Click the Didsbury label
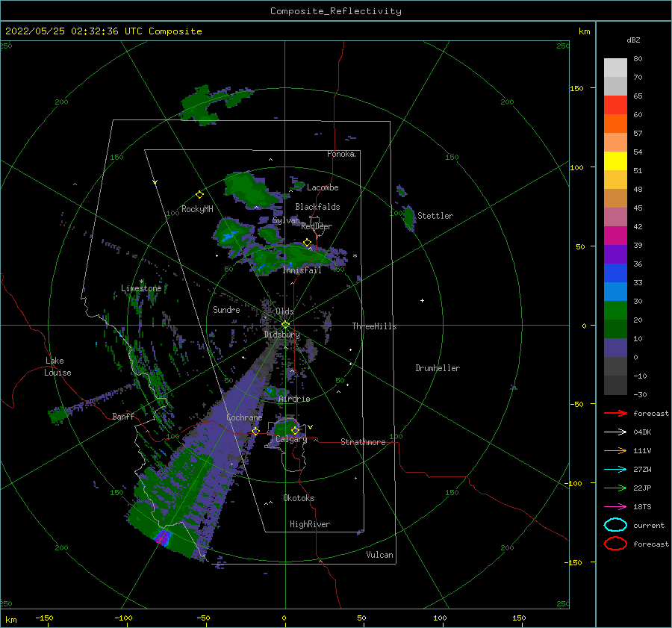Image resolution: width=672 pixels, height=628 pixels. [x=281, y=335]
